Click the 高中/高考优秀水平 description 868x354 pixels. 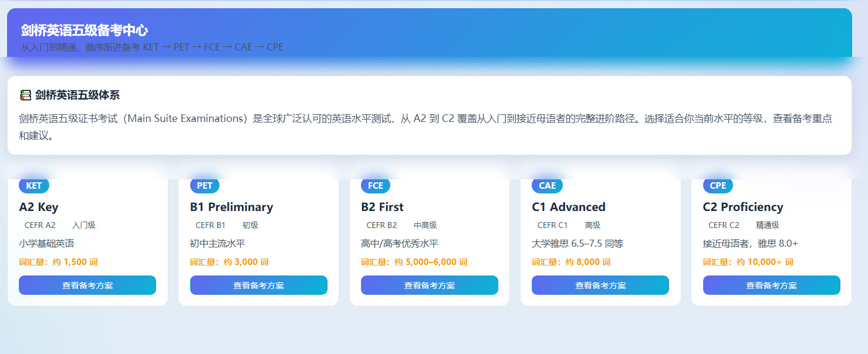pyautogui.click(x=400, y=243)
